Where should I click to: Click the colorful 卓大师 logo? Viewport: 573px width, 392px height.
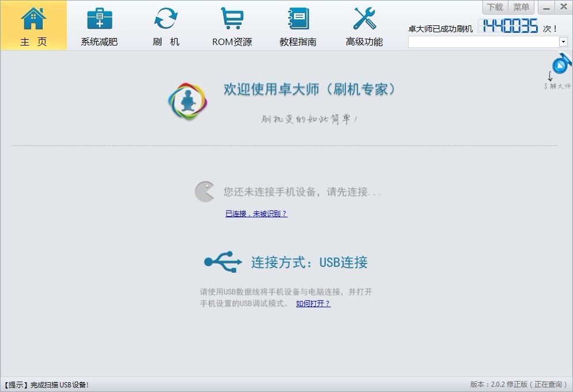(x=187, y=101)
